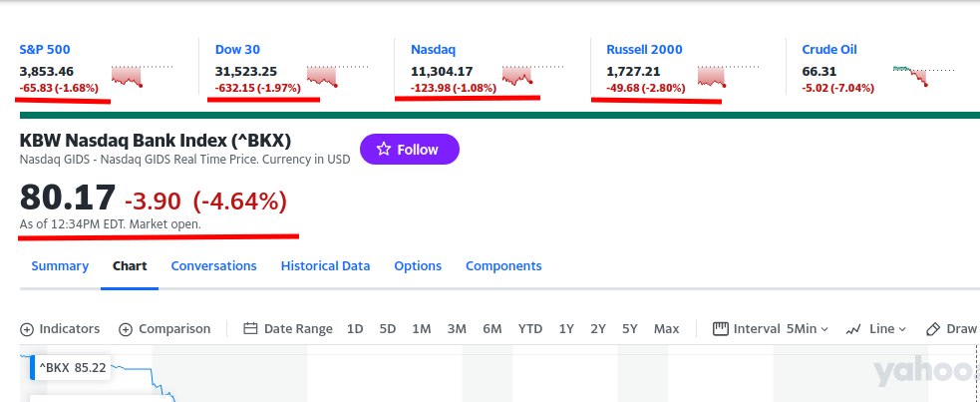Open the Components tab
The height and width of the screenshot is (402, 980).
point(503,266)
